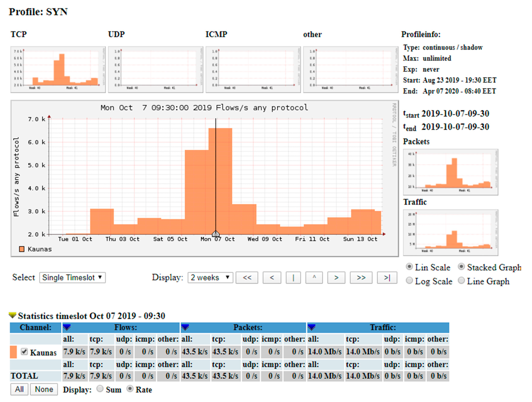The width and height of the screenshot is (532, 402).
Task: Step back one timeslot with '<' button
Action: click(x=272, y=278)
